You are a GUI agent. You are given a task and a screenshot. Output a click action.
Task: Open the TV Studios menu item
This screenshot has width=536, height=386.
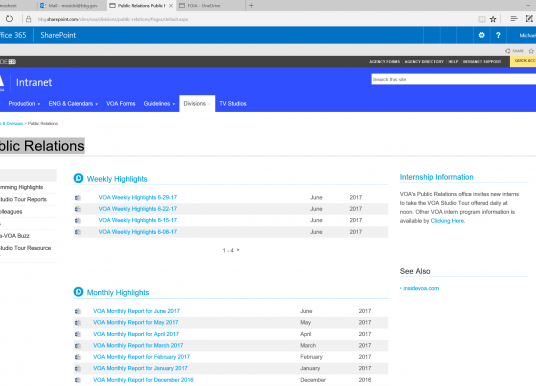[233, 104]
